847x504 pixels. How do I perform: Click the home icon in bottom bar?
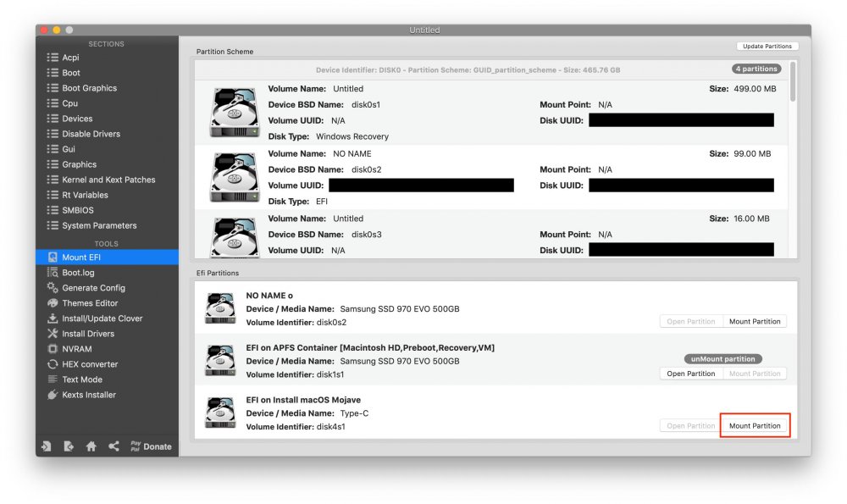tap(91, 446)
